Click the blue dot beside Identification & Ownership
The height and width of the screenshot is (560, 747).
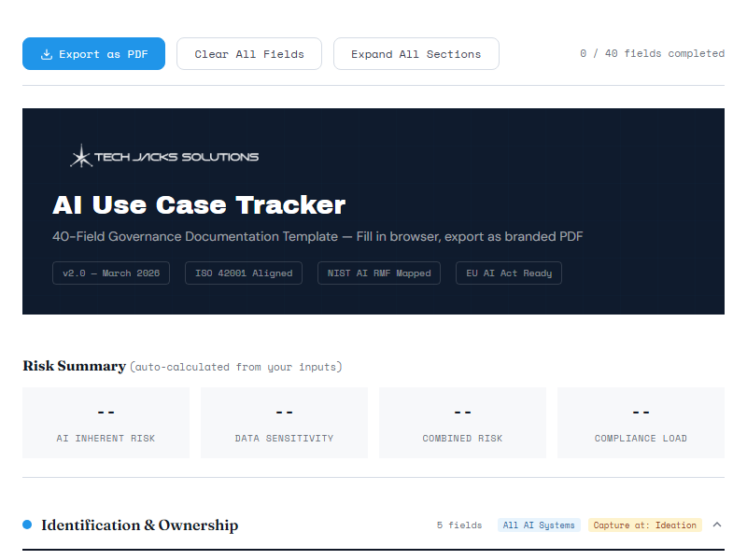pyautogui.click(x=27, y=525)
